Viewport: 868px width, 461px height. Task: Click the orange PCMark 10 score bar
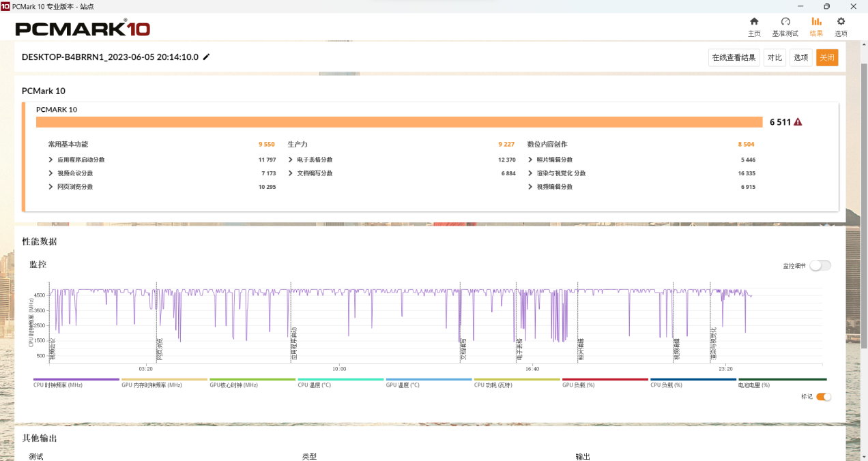(399, 122)
